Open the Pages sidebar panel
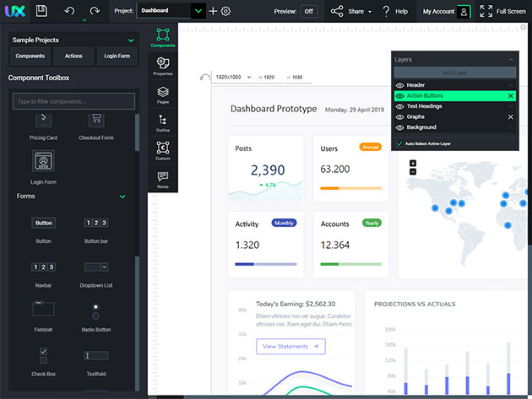 click(x=163, y=94)
